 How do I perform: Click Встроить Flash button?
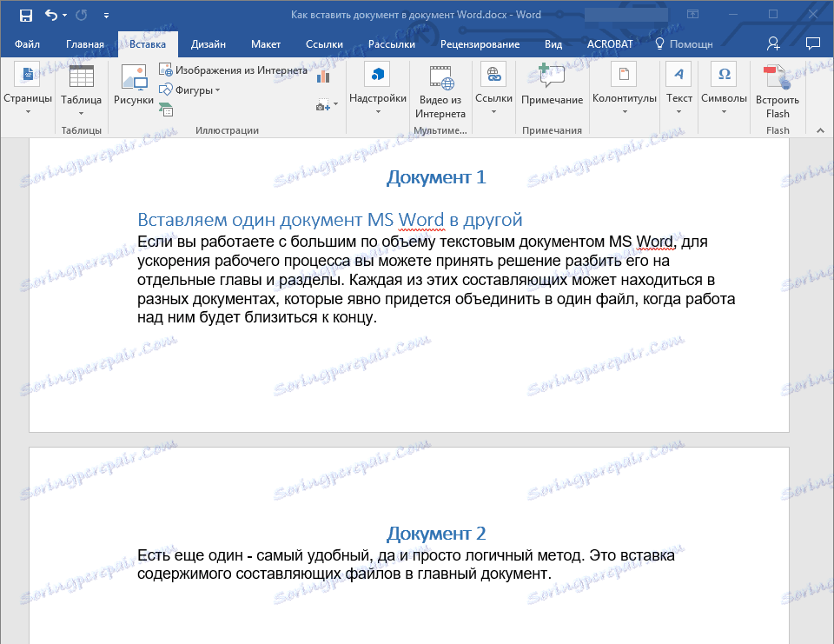[x=778, y=91]
